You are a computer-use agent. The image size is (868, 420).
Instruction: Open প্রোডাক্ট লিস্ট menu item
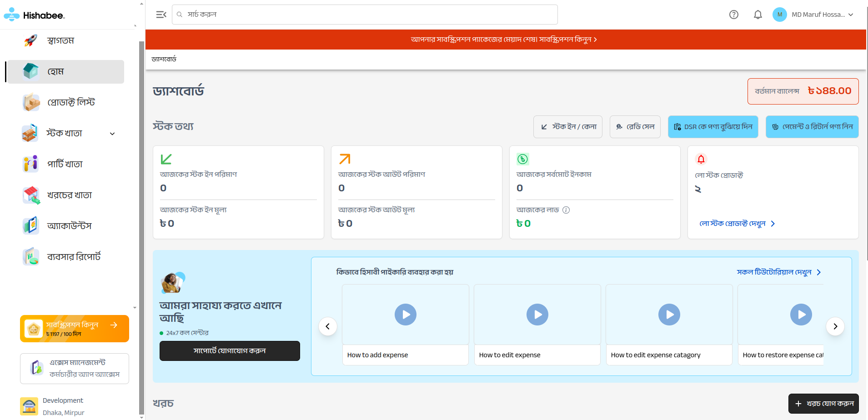point(66,102)
